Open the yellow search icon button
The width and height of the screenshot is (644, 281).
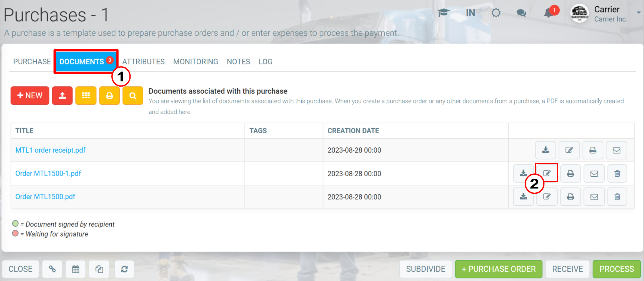pyautogui.click(x=133, y=95)
